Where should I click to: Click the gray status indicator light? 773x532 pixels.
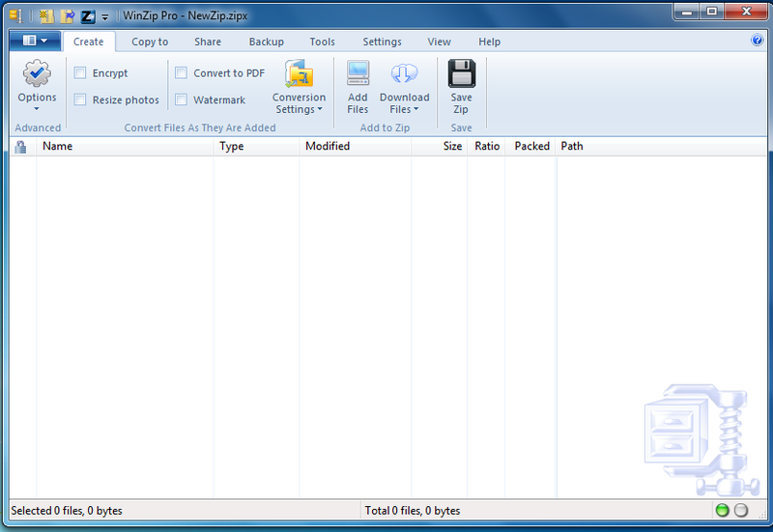tap(741, 511)
